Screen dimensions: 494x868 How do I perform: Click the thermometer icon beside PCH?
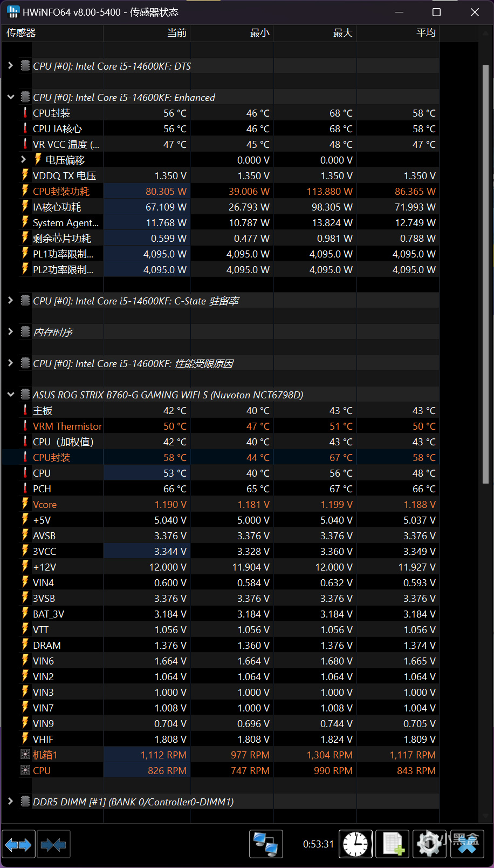25,488
